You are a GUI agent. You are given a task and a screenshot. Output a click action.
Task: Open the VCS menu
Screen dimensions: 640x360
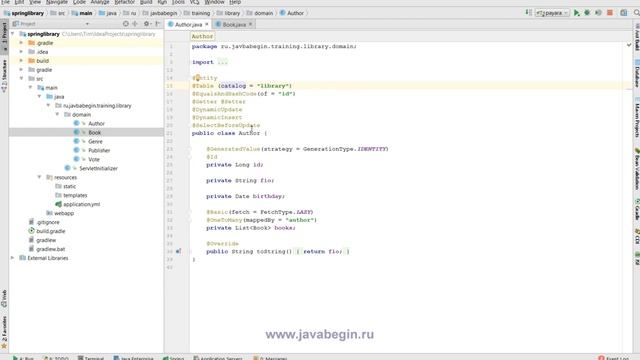pos(194,2)
